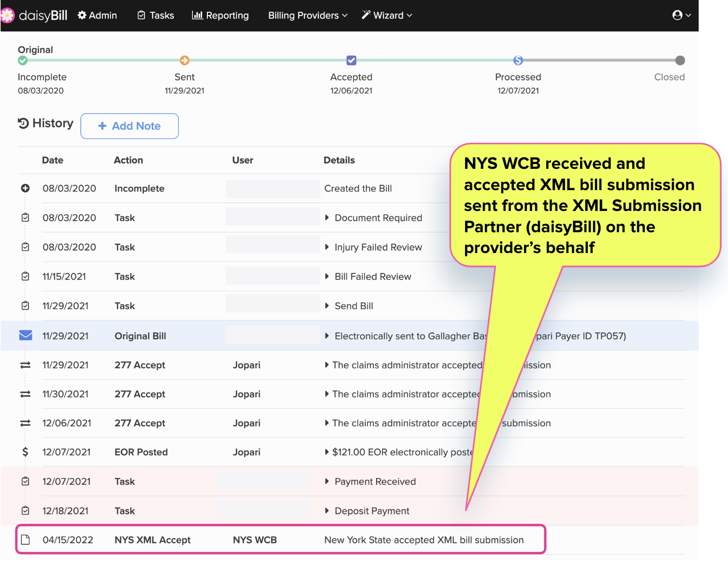Select Tasks in the navigation bar
Screen dimensions: 728x568
[155, 15]
